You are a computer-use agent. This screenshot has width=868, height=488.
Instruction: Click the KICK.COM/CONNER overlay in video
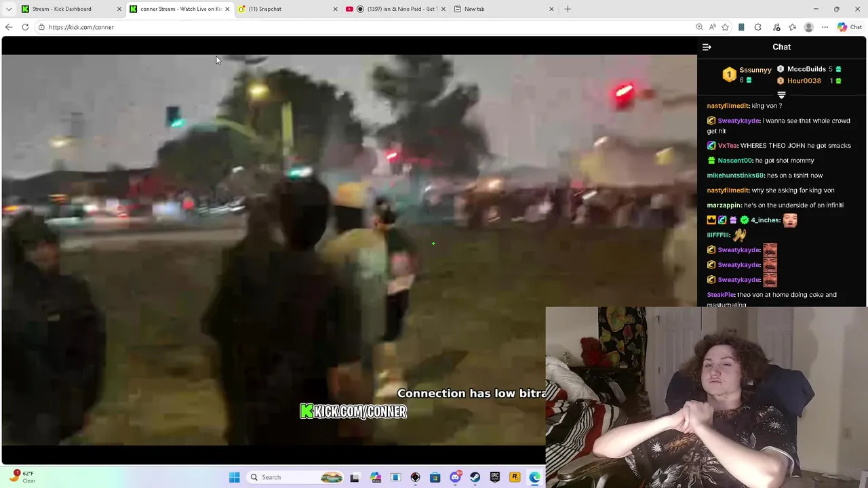pos(353,411)
